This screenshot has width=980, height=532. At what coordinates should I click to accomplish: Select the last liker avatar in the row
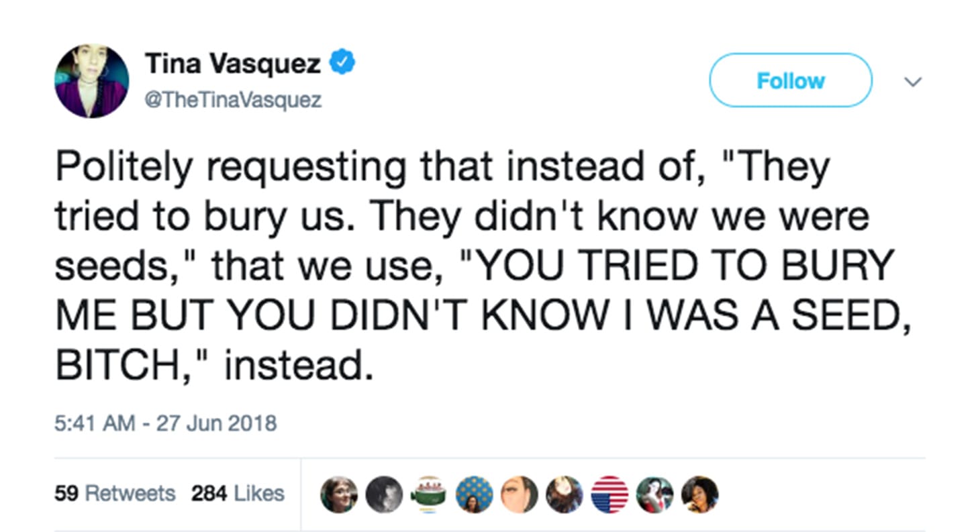point(700,494)
